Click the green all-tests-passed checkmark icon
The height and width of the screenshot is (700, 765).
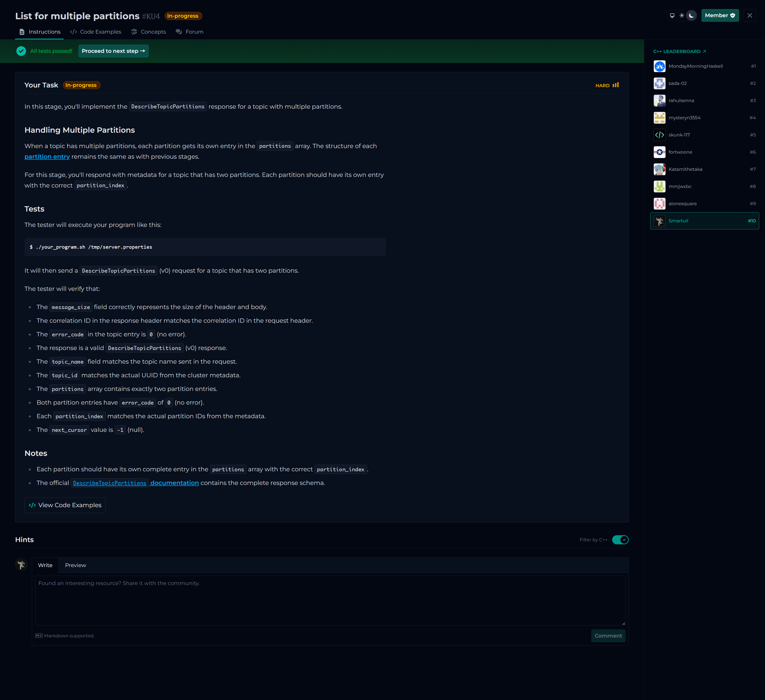tap(21, 51)
